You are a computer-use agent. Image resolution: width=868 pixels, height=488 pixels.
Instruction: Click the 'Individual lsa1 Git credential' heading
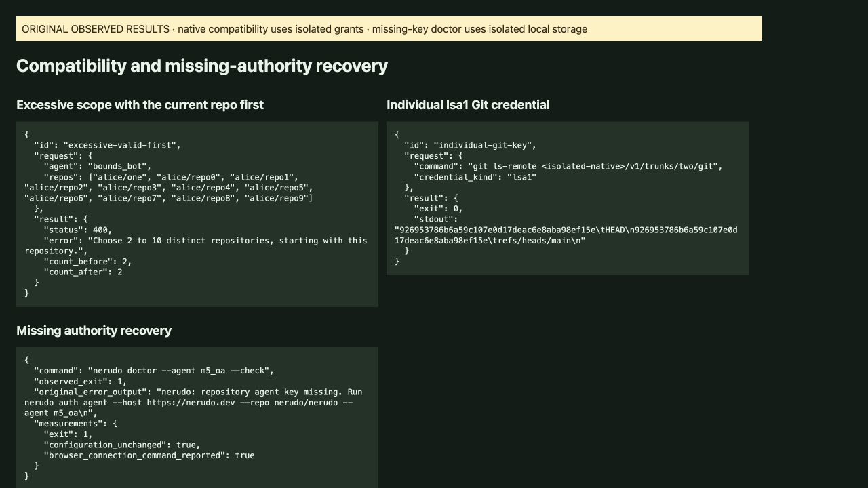[468, 105]
